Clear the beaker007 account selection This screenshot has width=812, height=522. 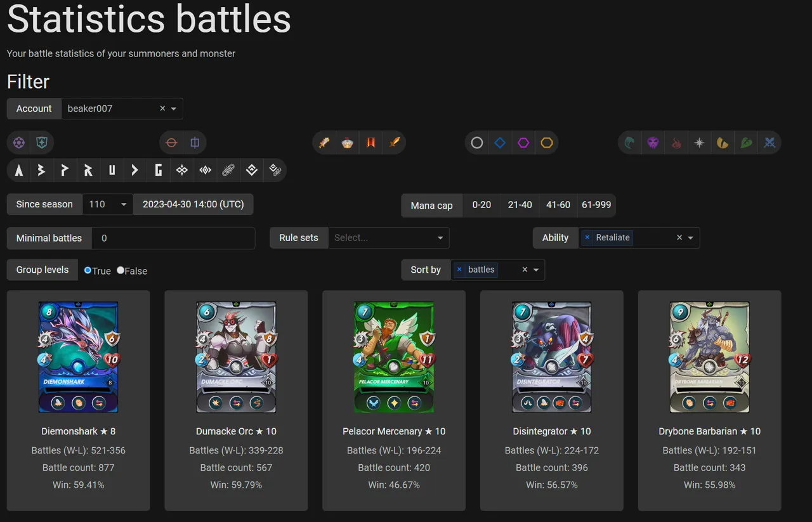[x=162, y=108]
